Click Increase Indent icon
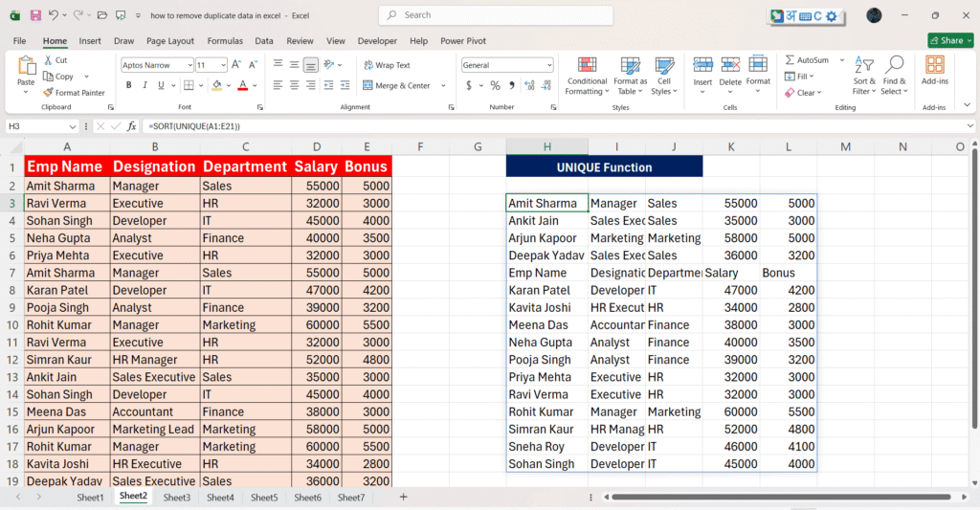 point(345,85)
